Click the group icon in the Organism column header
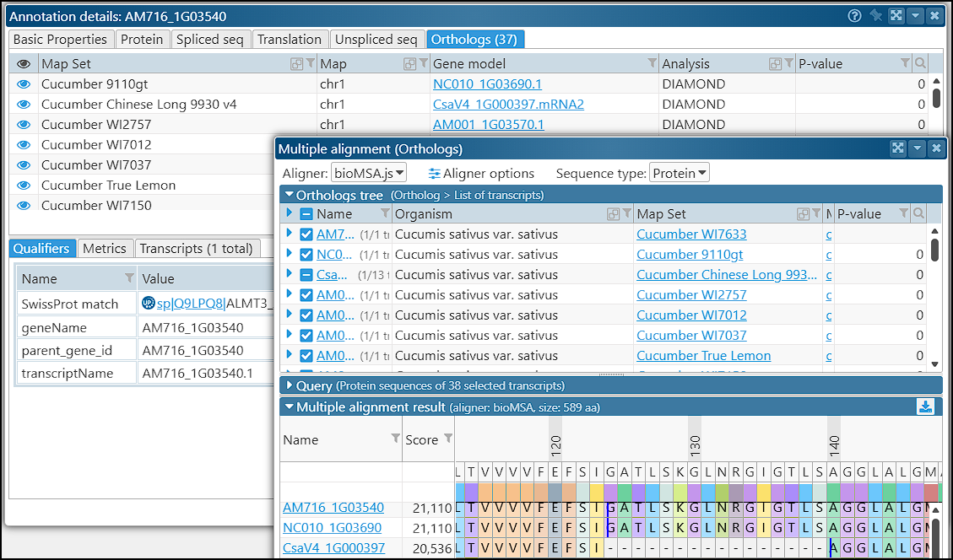Screen dimensions: 953x560 coord(613,214)
